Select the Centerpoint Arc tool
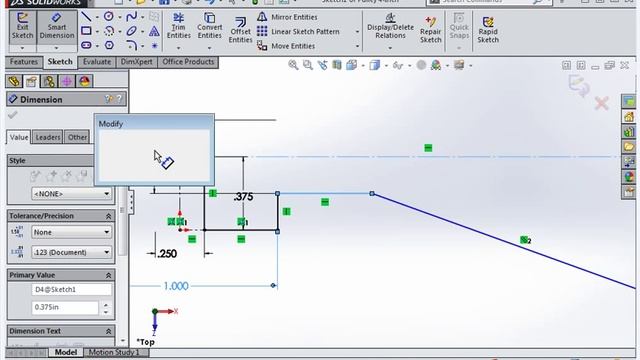 pos(109,31)
